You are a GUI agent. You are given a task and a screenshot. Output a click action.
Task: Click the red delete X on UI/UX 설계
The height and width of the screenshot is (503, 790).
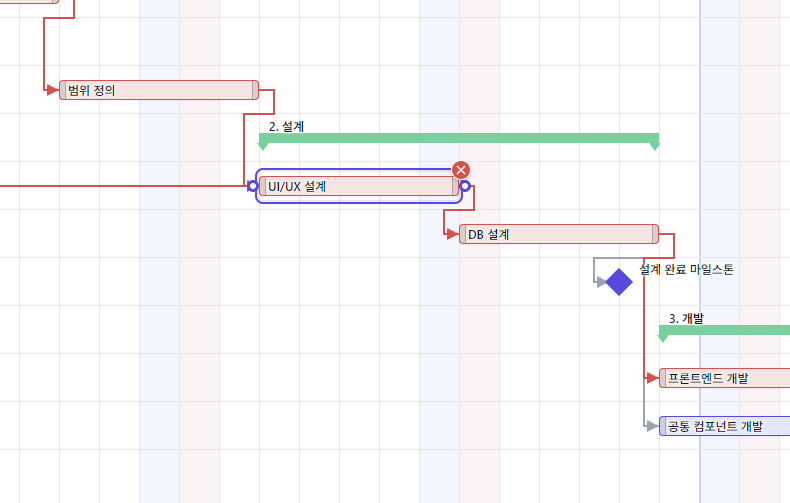[x=460, y=170]
